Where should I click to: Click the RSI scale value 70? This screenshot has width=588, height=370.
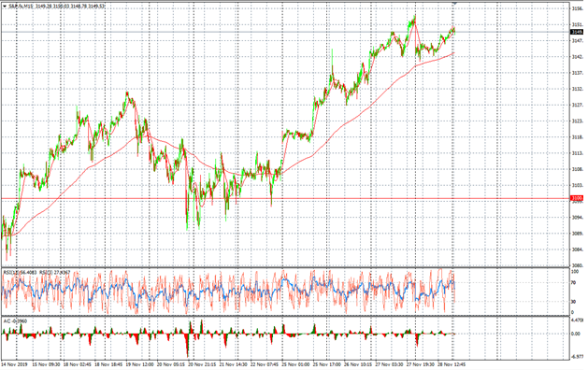click(574, 283)
